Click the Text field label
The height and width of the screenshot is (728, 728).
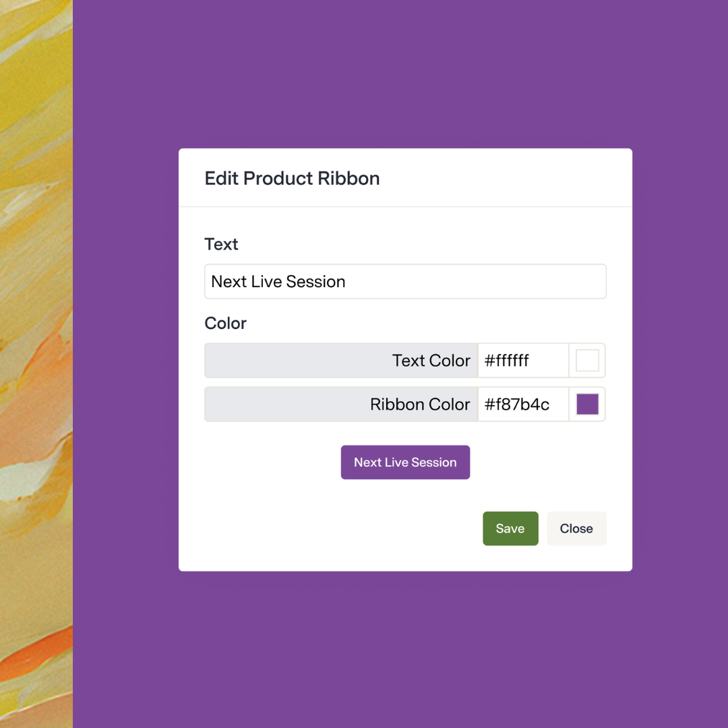221,244
